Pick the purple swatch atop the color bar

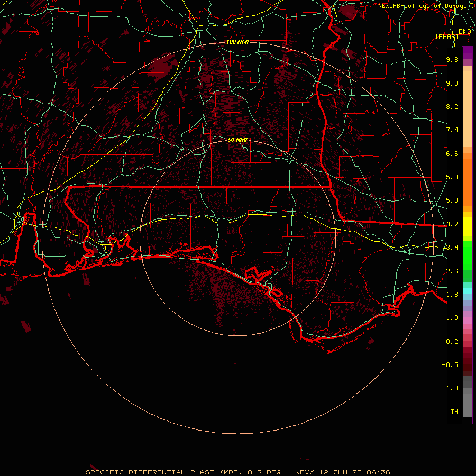coord(467,53)
